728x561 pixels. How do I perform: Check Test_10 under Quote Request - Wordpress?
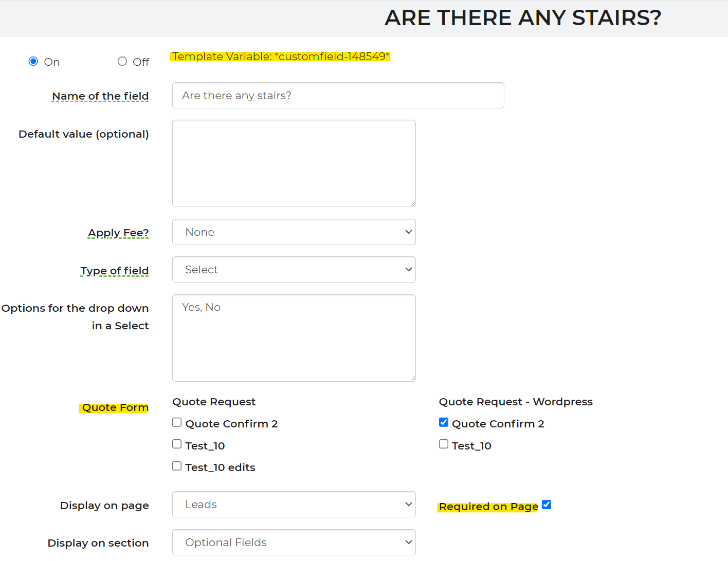[x=444, y=444]
